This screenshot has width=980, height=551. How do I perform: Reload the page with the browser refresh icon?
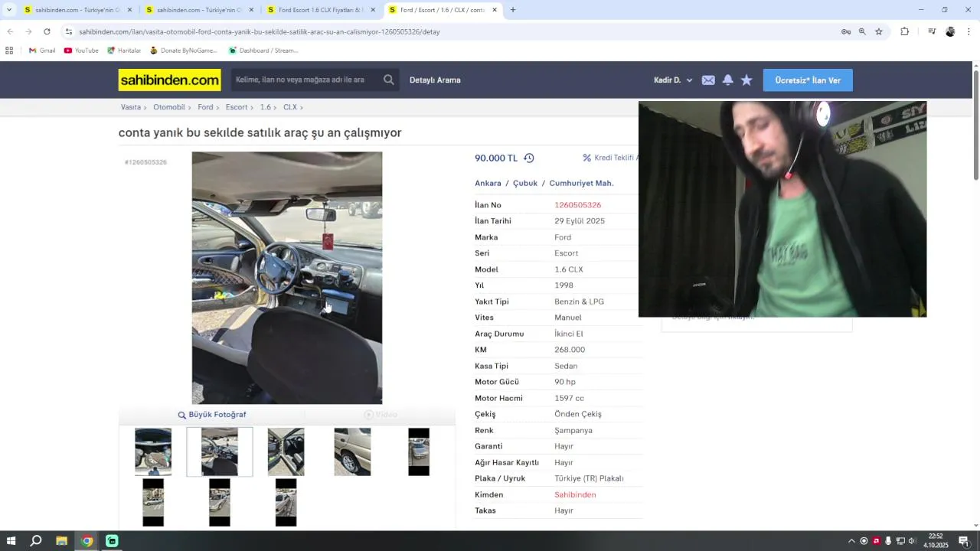click(x=47, y=31)
